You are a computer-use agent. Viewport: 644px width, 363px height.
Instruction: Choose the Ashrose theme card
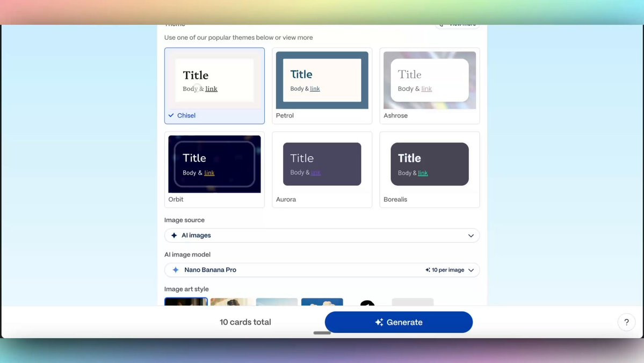click(x=430, y=85)
